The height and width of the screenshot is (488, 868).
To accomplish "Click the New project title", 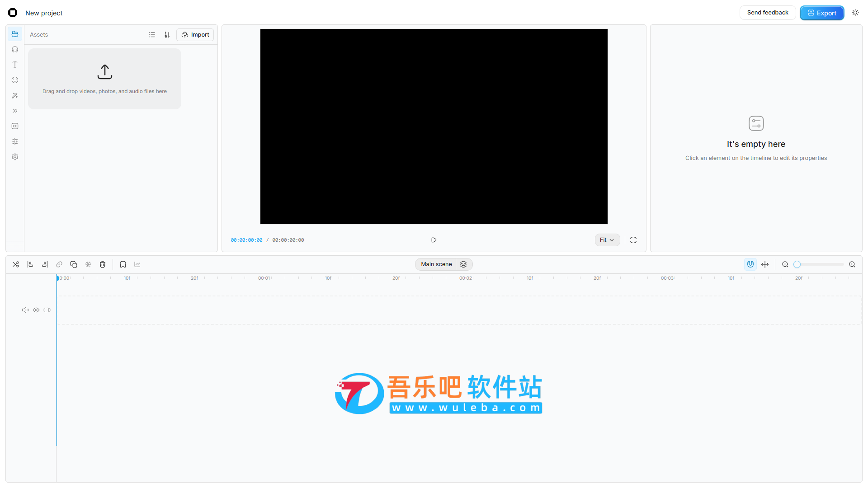I will pos(44,13).
